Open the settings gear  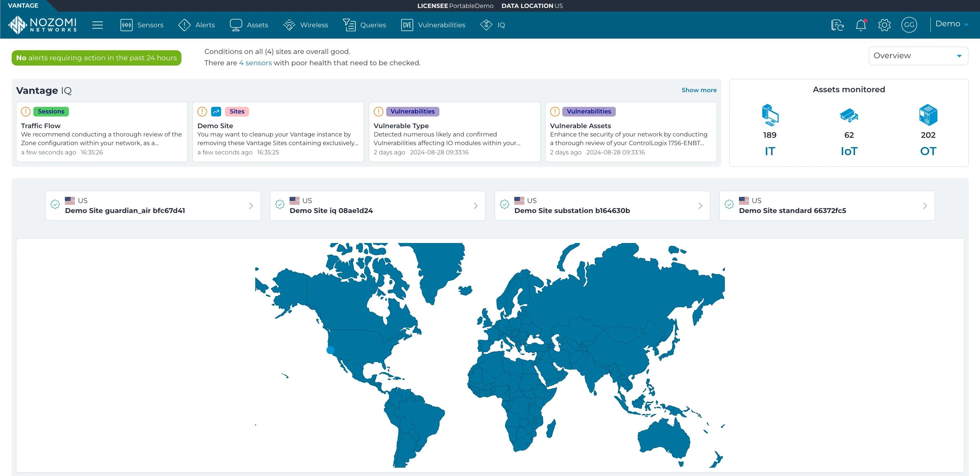884,25
